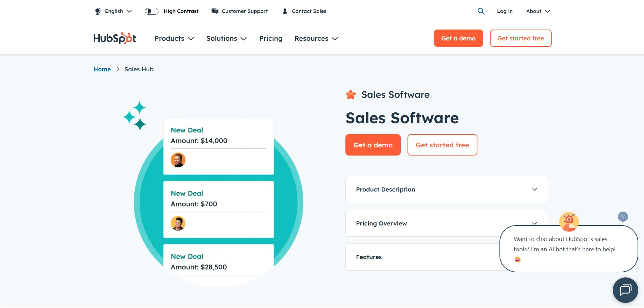Click the search magnifier icon

pos(481,11)
